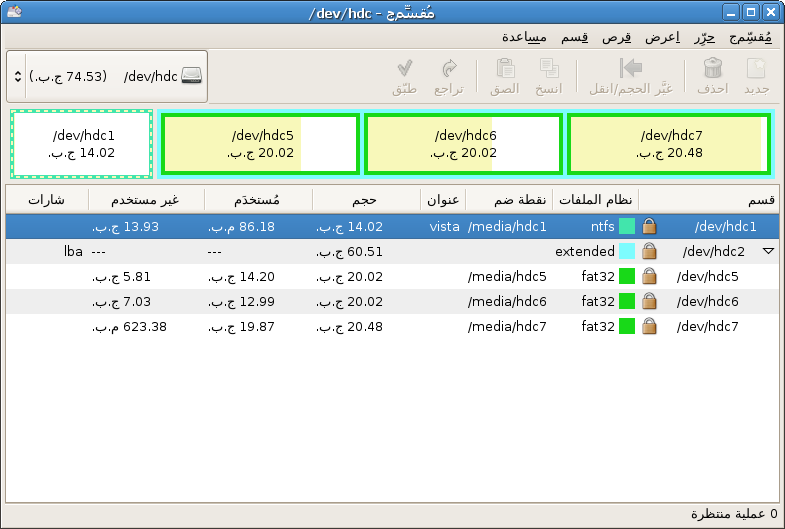Click the lock icon beside /dev/hdc1
785x529 pixels.
pyautogui.click(x=649, y=226)
